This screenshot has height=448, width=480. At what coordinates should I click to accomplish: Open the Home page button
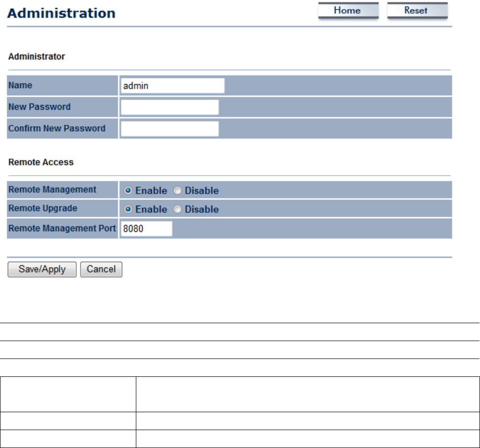click(x=349, y=11)
